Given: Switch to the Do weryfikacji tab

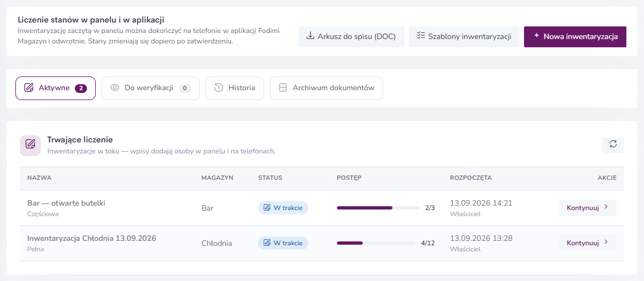Looking at the screenshot, I should [150, 88].
